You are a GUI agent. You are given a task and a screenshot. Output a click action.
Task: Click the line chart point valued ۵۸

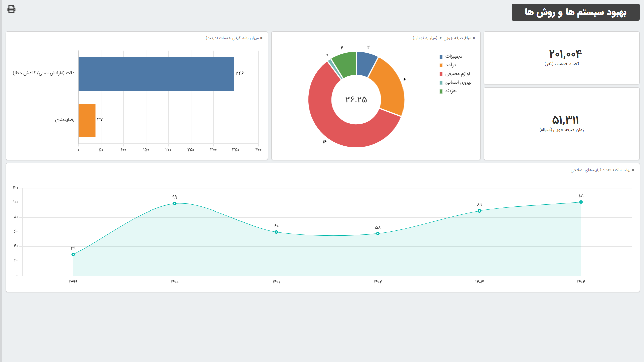pos(378,233)
